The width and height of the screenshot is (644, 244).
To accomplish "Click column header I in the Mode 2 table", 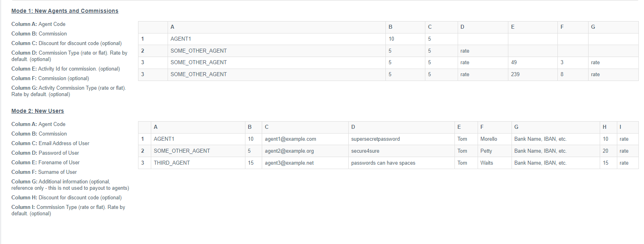I will pyautogui.click(x=628, y=127).
